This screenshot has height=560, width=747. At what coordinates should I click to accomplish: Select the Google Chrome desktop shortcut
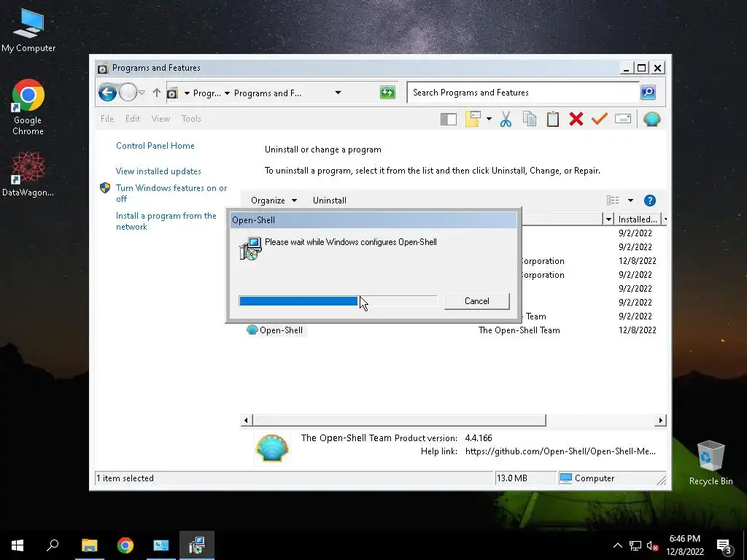[28, 108]
